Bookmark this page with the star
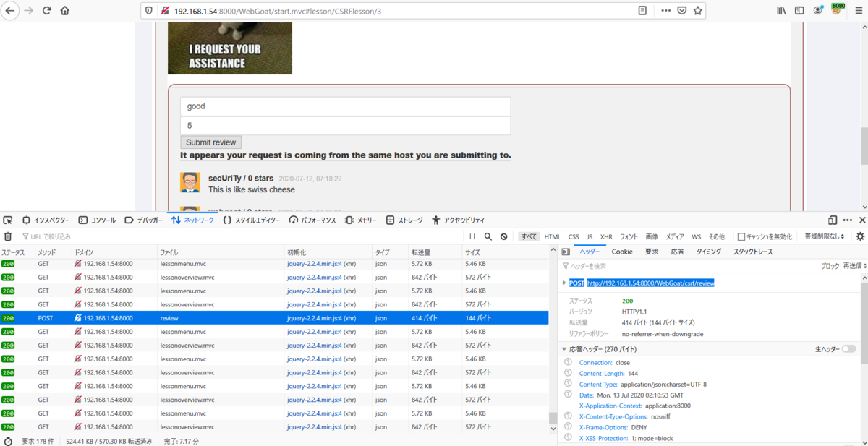This screenshot has width=868, height=446. tap(698, 11)
